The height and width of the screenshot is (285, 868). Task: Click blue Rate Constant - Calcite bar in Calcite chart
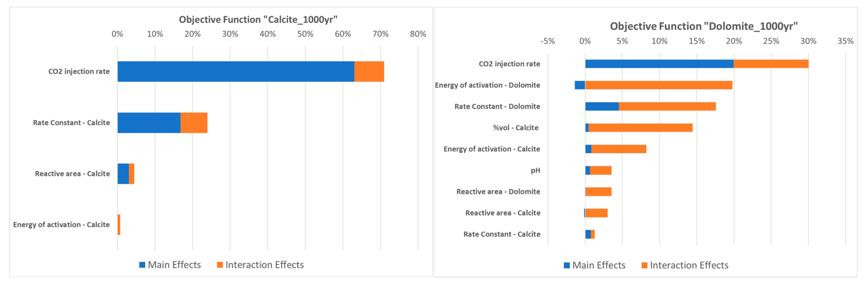(149, 123)
